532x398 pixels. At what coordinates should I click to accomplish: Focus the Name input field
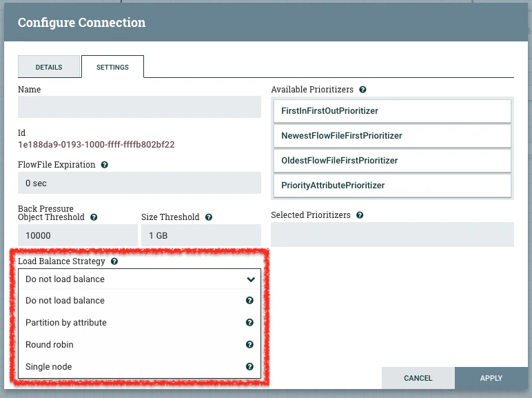click(139, 107)
